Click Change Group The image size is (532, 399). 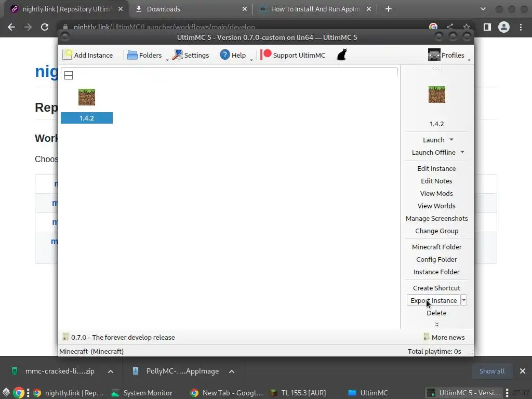click(x=436, y=231)
